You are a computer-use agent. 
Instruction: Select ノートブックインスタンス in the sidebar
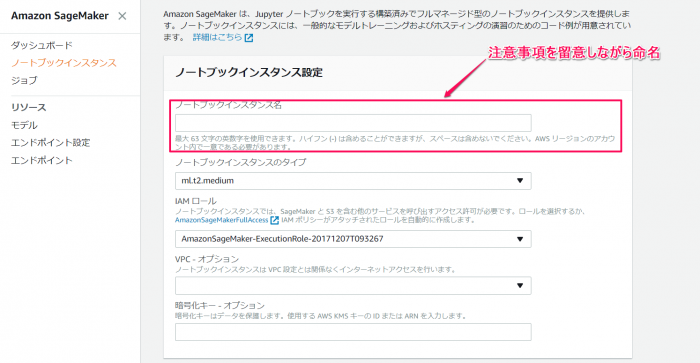[64, 63]
